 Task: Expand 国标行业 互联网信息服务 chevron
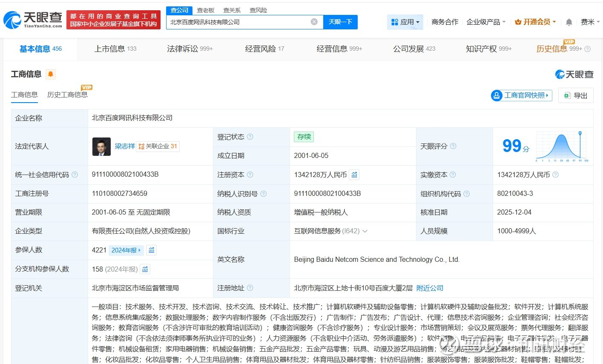click(x=365, y=231)
